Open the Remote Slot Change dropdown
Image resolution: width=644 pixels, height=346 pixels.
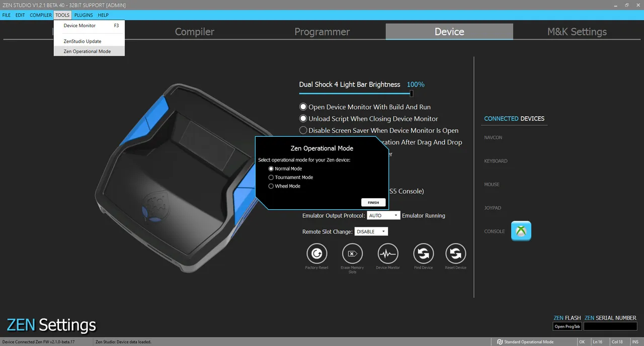[371, 232]
